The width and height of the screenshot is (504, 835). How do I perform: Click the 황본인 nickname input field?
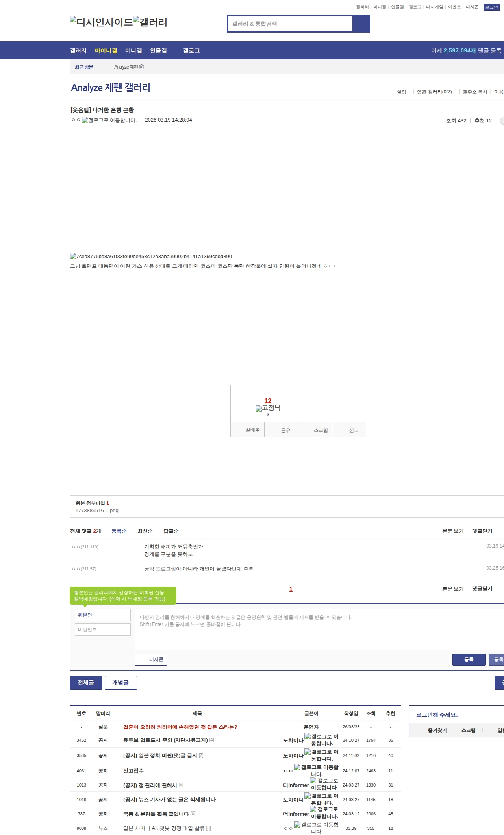pyautogui.click(x=103, y=615)
